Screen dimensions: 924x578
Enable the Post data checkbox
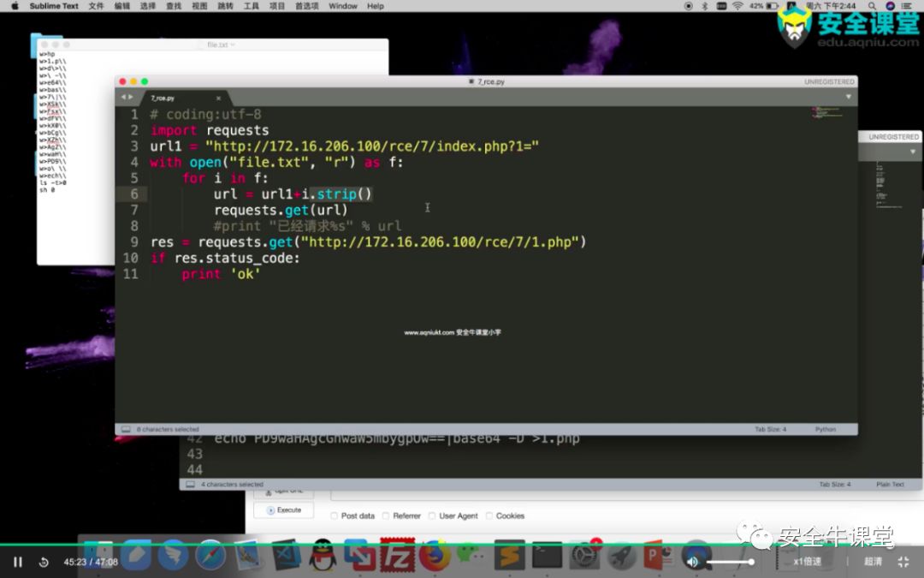coord(335,516)
